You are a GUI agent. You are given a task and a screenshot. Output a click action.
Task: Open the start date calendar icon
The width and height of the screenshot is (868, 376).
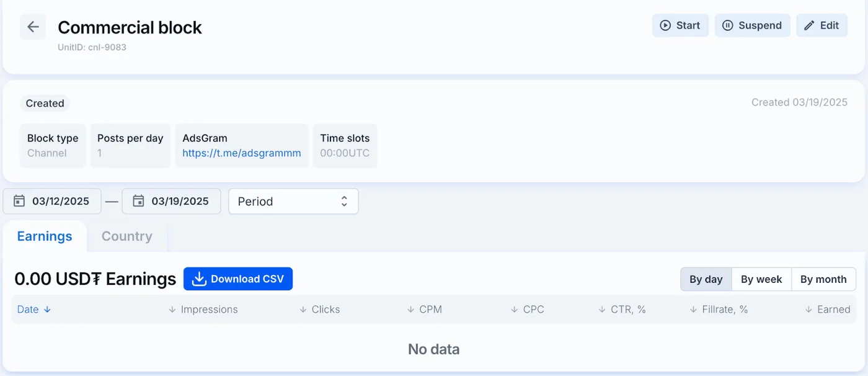[19, 201]
